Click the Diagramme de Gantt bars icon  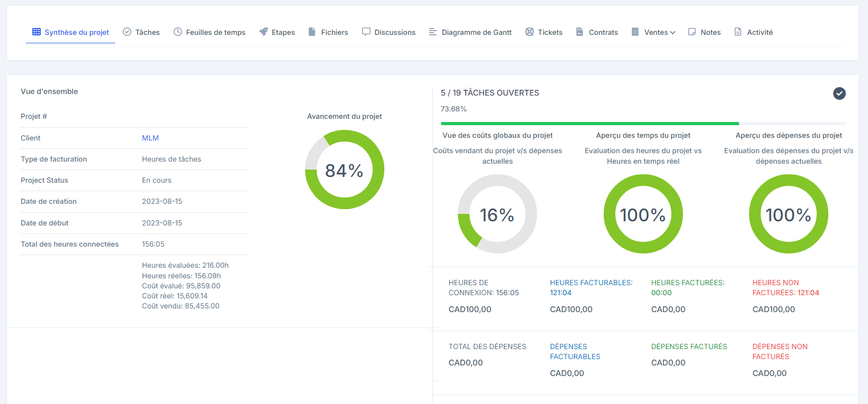click(433, 32)
